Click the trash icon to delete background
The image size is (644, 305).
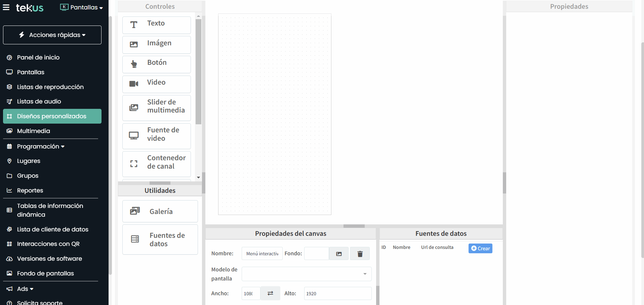pos(360,254)
